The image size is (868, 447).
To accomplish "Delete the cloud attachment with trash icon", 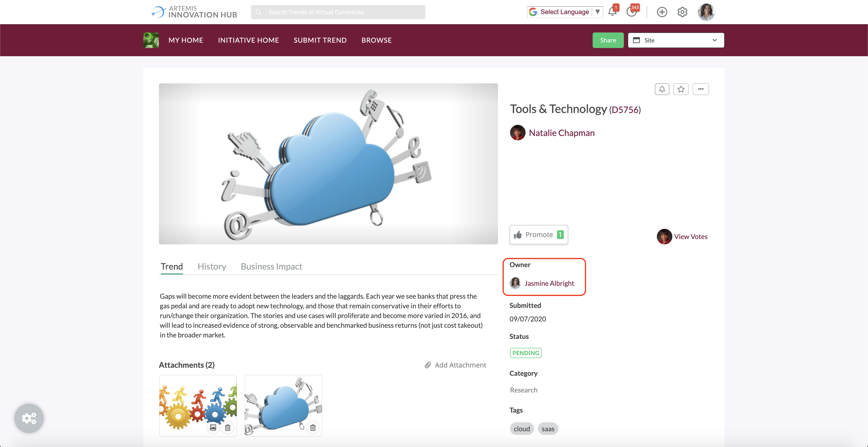I will tap(313, 427).
